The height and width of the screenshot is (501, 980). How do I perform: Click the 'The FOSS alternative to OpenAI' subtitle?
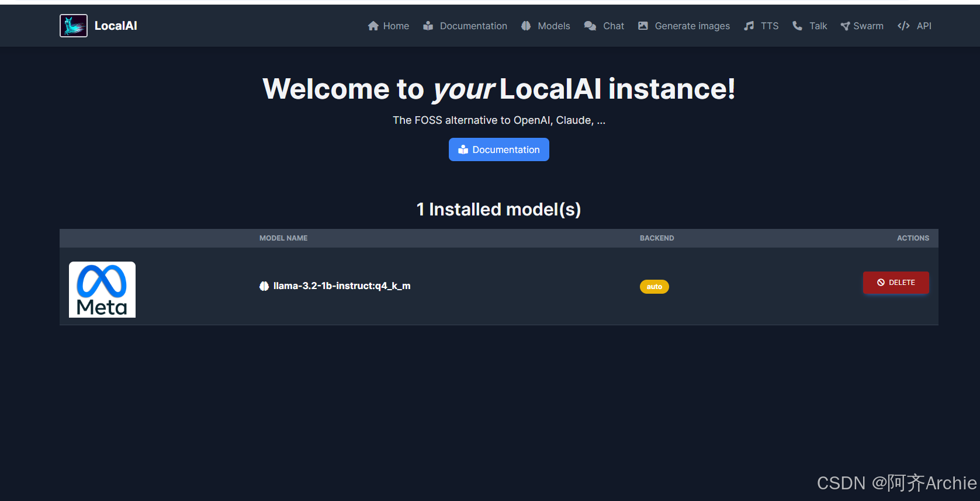tap(499, 120)
